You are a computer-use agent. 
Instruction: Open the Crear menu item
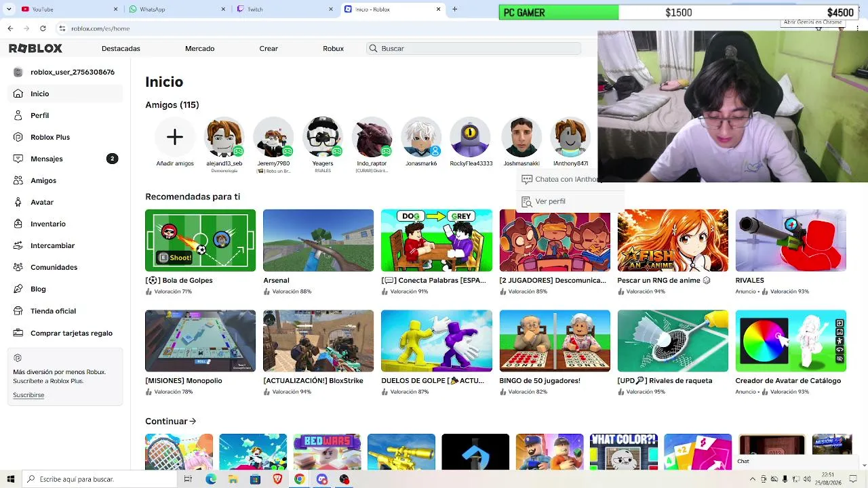pyautogui.click(x=269, y=49)
